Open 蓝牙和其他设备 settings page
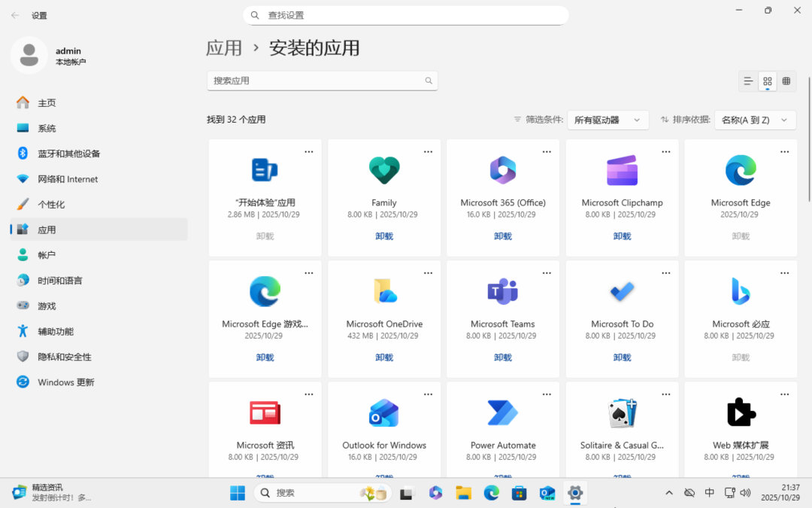This screenshot has height=508, width=812. (99, 154)
